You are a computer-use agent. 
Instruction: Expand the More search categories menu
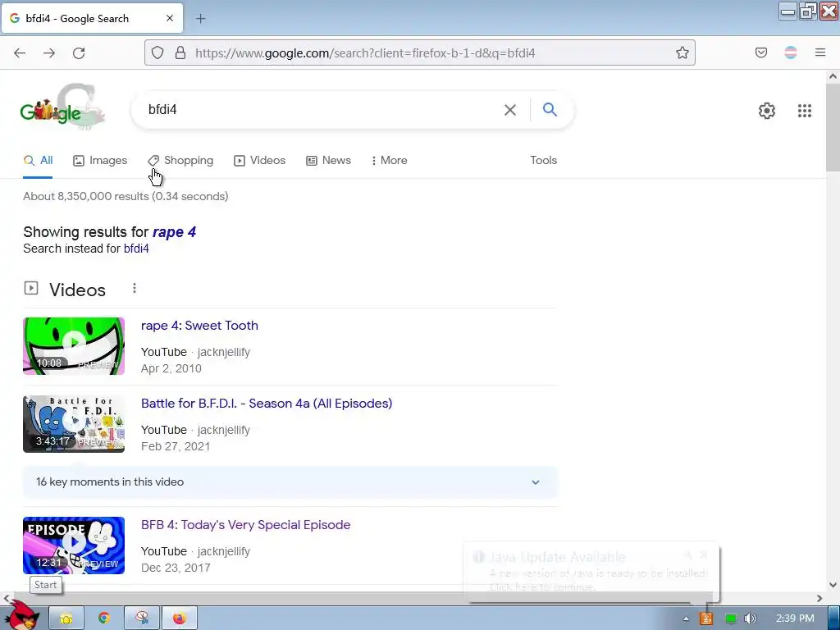[x=390, y=160]
